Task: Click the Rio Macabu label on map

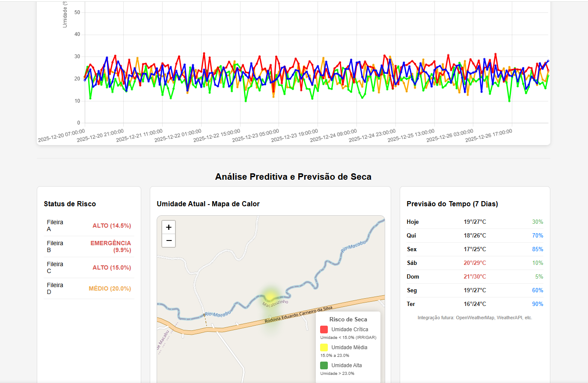Action: click(353, 246)
